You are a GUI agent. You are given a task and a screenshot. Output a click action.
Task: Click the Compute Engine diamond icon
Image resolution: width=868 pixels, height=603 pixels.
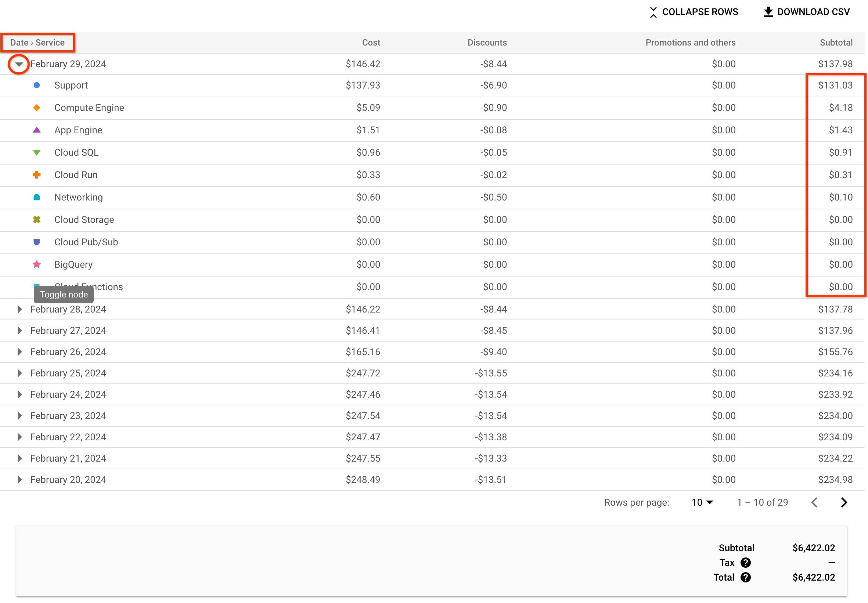pyautogui.click(x=36, y=108)
